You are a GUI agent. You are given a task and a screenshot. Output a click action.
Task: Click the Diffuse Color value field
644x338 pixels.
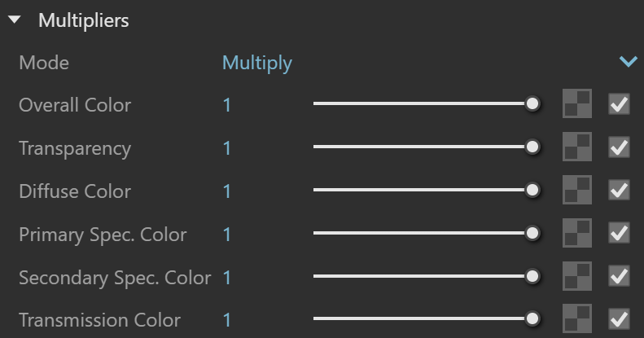(226, 191)
